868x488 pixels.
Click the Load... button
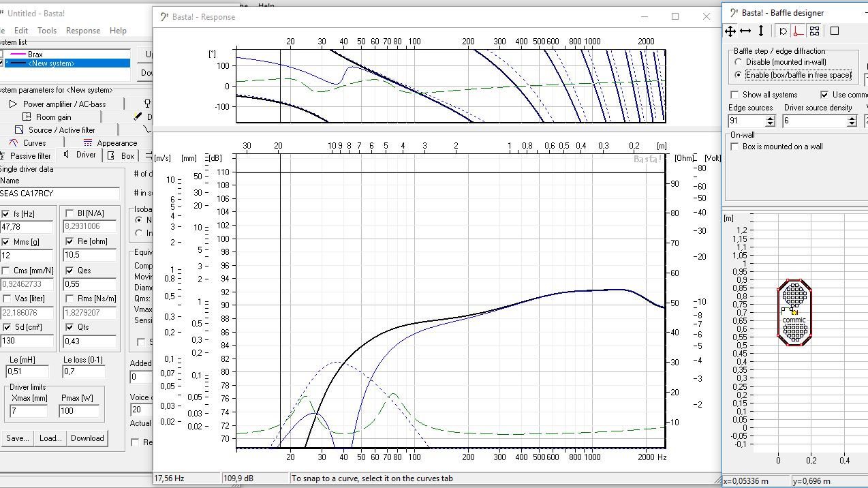[50, 438]
